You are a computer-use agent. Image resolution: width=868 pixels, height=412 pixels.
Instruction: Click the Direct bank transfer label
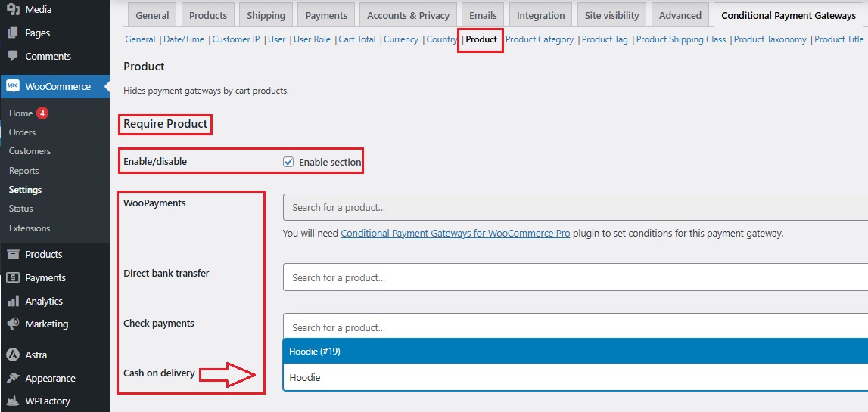tap(166, 273)
